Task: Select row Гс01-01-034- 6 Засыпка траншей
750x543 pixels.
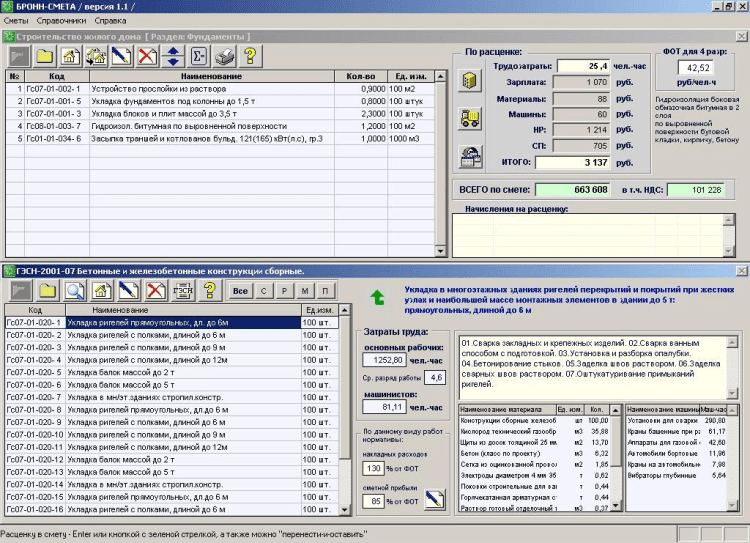Action: [220, 139]
